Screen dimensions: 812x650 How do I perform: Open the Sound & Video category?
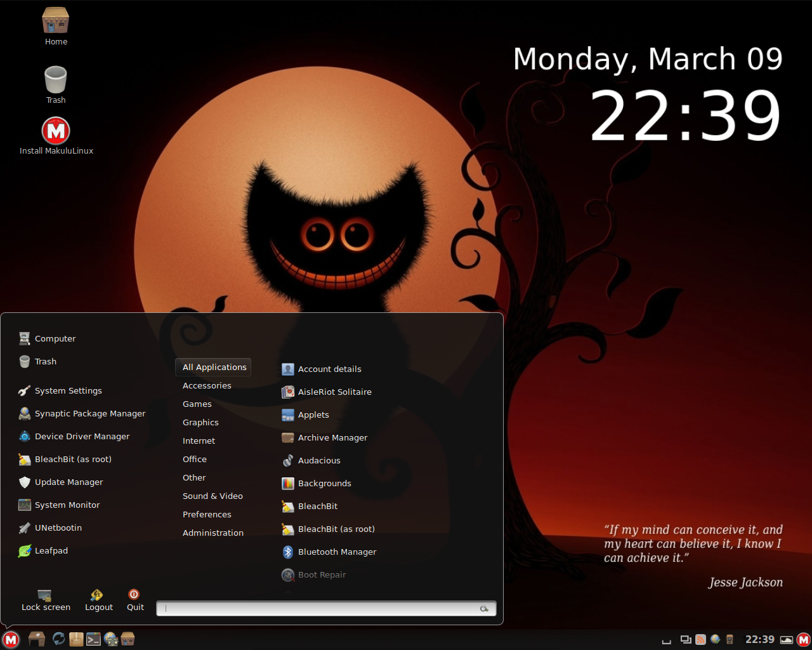tap(213, 496)
